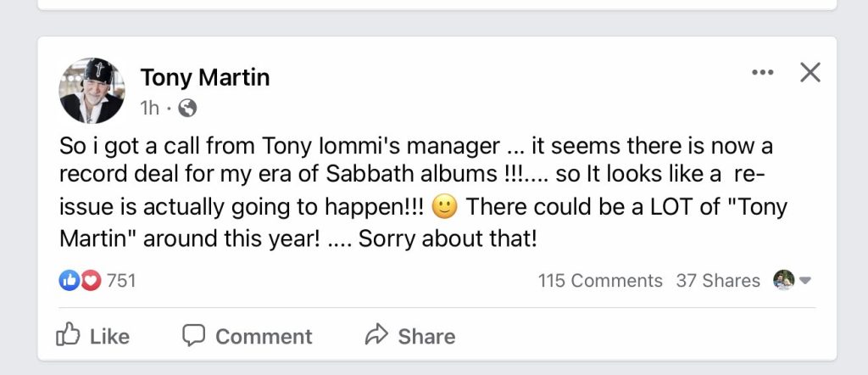Click the globe public audience icon
Viewport: 868px width, 375px height.
coord(188,108)
